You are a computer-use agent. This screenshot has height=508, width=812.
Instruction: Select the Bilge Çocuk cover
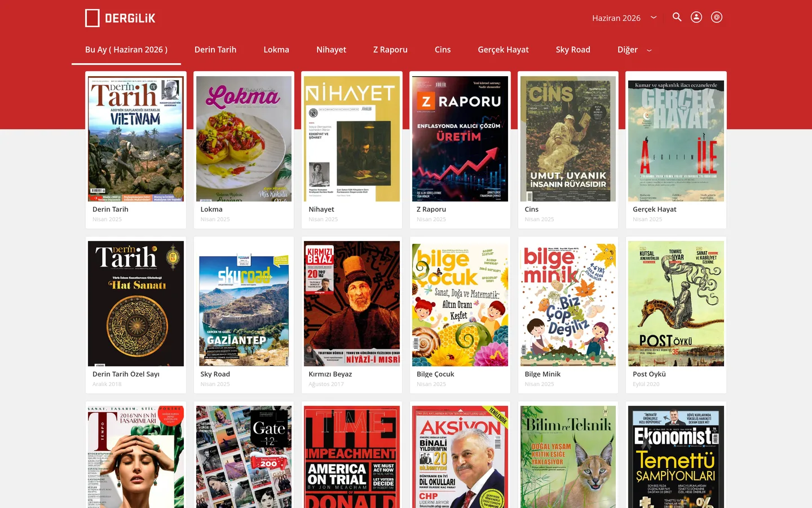pos(460,304)
